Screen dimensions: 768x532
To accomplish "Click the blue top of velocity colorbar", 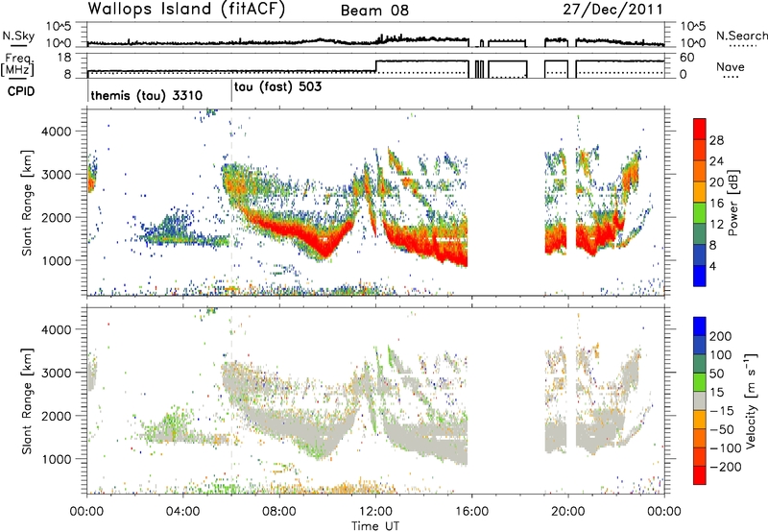I will (700, 326).
